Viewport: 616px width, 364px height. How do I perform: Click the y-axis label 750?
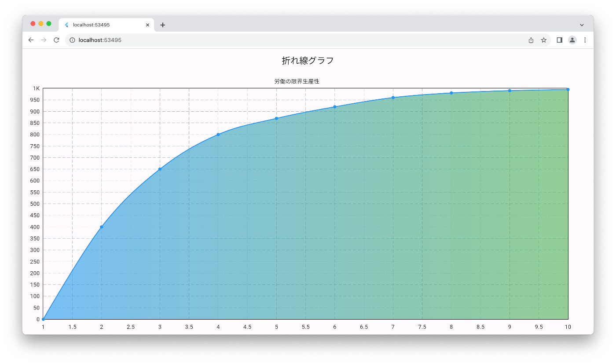(35, 146)
